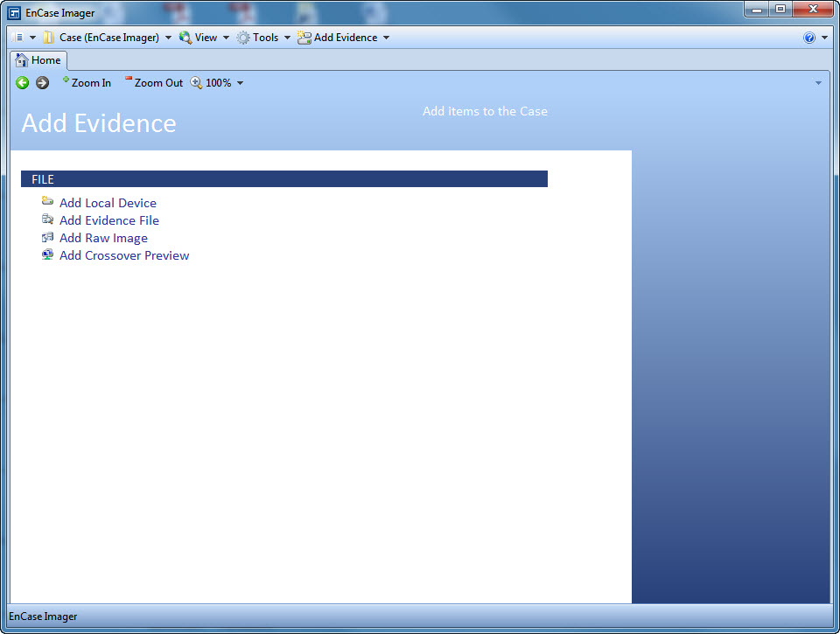
Task: Click the Add Evidence File link
Action: 108,220
